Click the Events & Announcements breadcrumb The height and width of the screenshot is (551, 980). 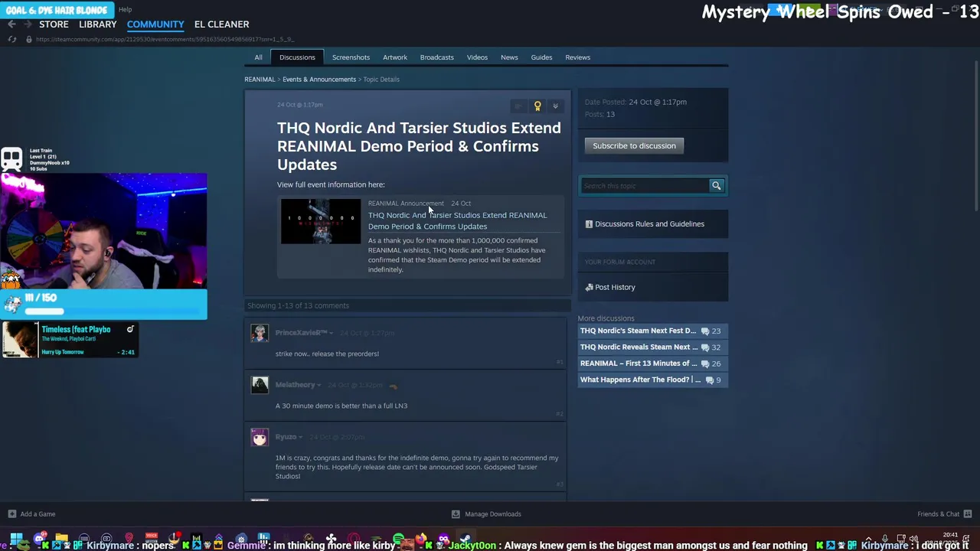click(319, 80)
